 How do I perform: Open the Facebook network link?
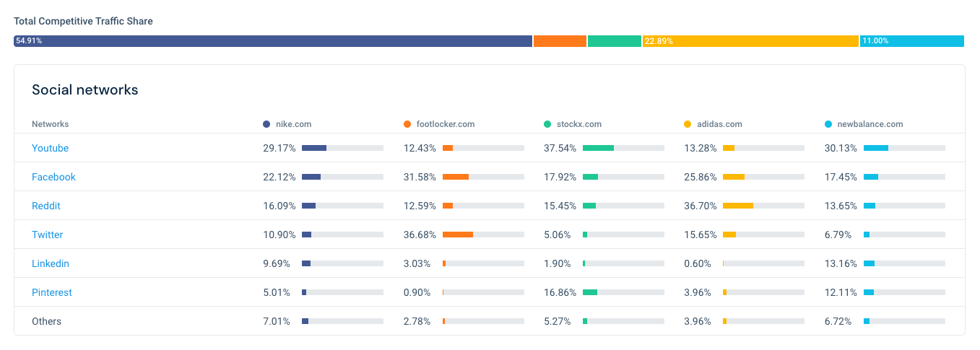click(x=53, y=177)
